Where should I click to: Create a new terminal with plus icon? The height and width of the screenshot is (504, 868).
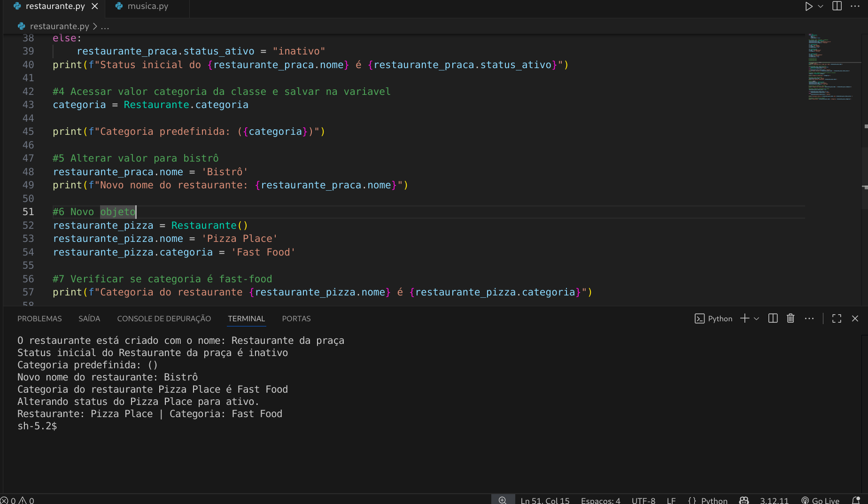pyautogui.click(x=744, y=318)
